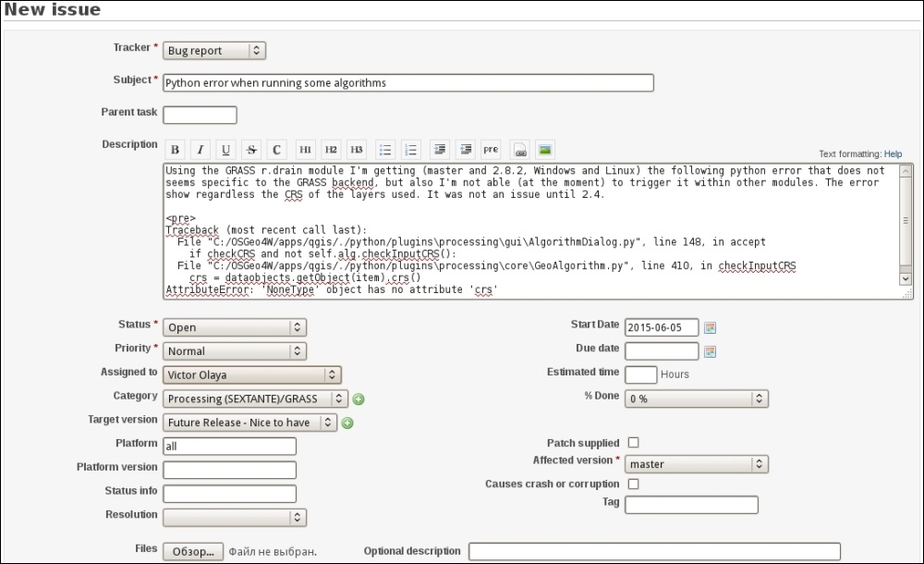Check the Patch supplied checkbox
This screenshot has width=924, height=564.
pos(633,443)
